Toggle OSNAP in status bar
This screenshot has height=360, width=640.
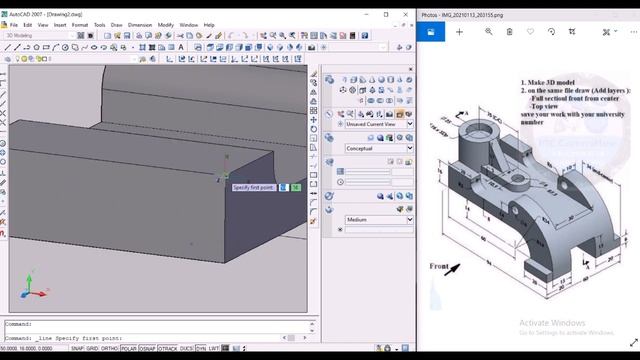tap(147, 349)
